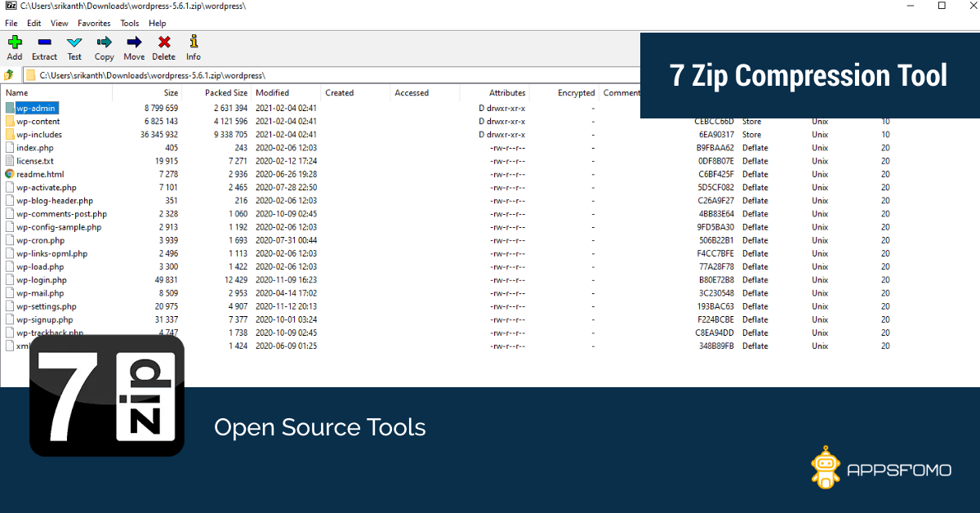Click the Copy toolbar icon
This screenshot has width=980, height=513.
tap(104, 47)
